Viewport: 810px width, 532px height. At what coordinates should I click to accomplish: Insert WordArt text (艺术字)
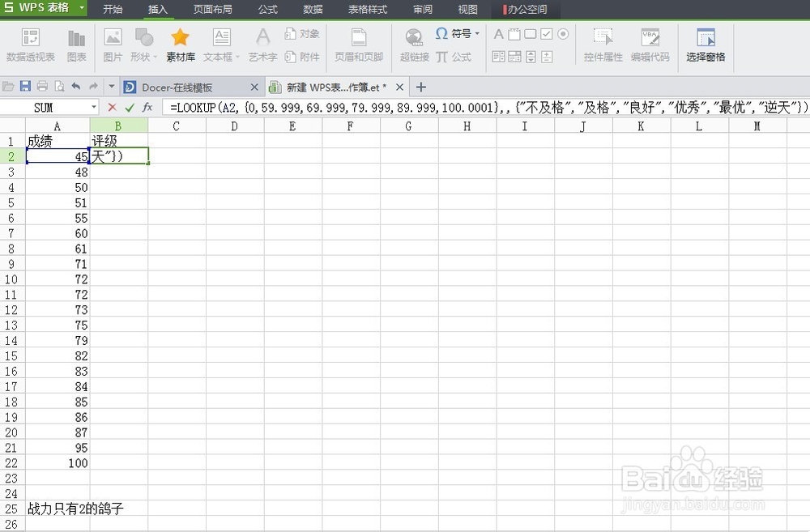coord(262,45)
